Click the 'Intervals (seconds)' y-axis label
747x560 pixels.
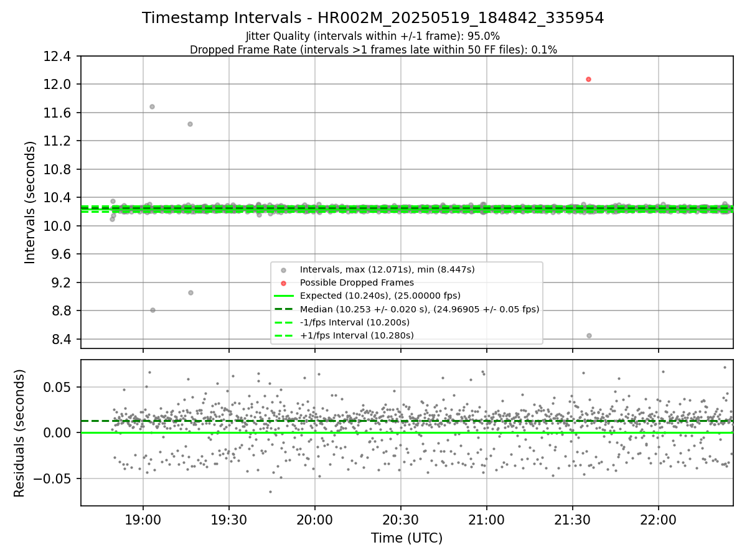click(31, 202)
